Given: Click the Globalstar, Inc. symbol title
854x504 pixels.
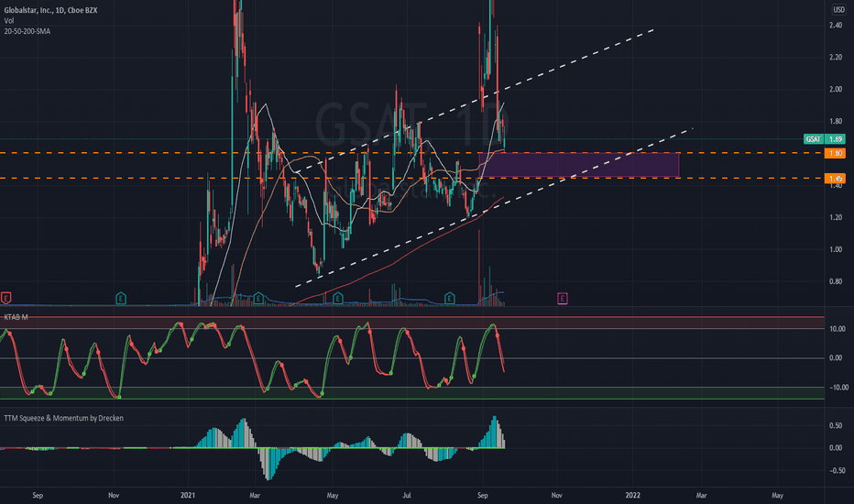Looking at the screenshot, I should click(x=50, y=10).
